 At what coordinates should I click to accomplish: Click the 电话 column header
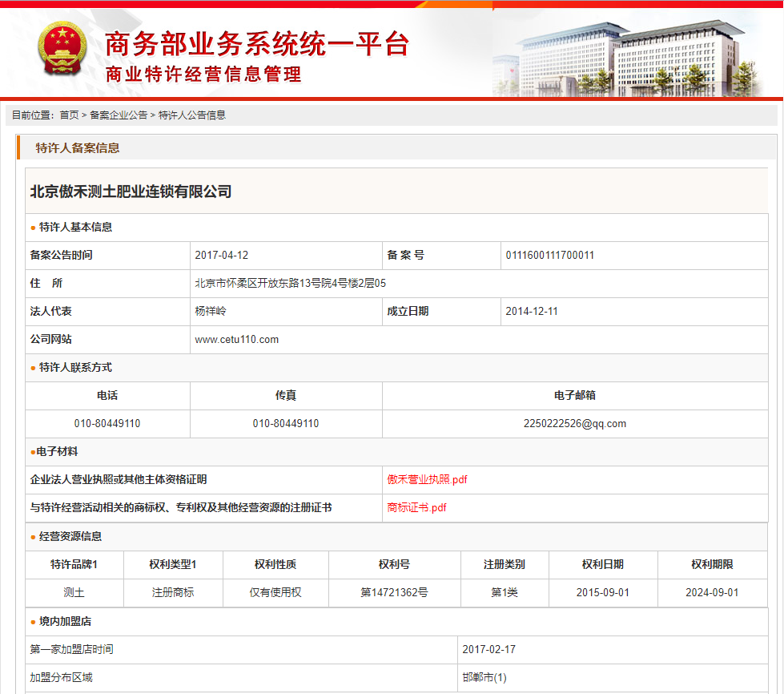107,395
